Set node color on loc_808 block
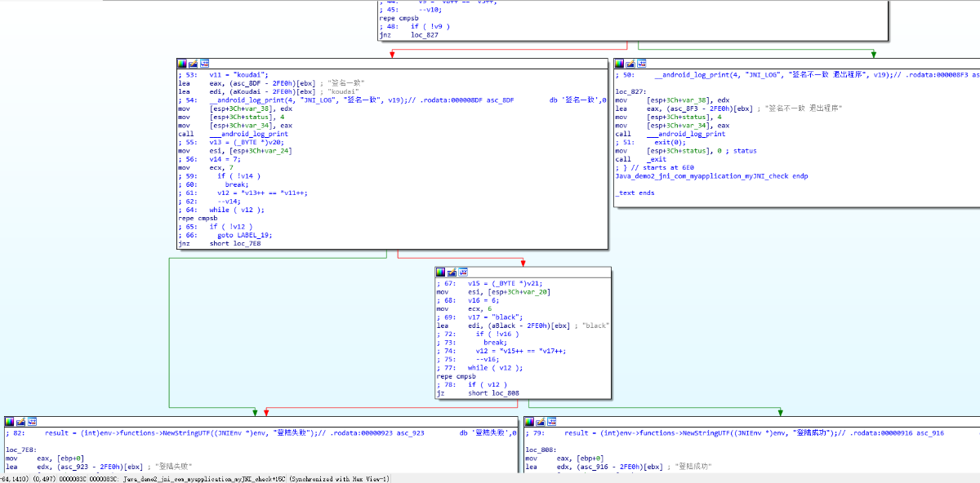Screen dimensions: 980x483 [x=529, y=422]
